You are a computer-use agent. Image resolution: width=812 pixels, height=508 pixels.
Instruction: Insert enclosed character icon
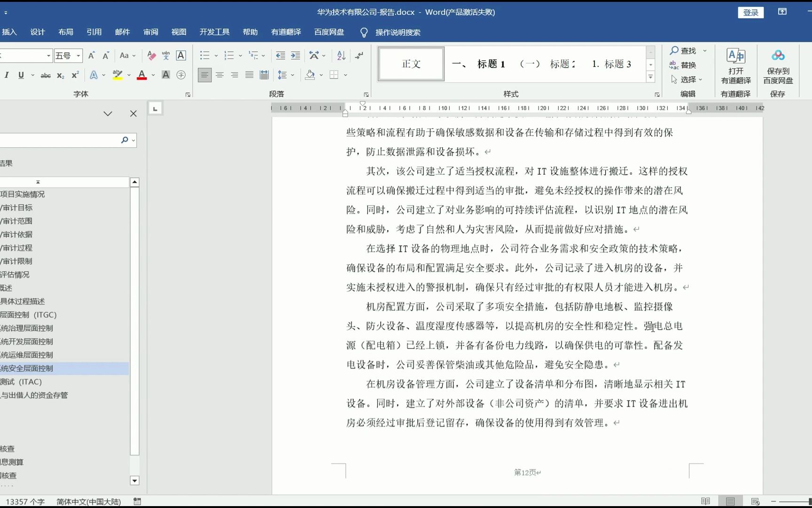coord(181,75)
